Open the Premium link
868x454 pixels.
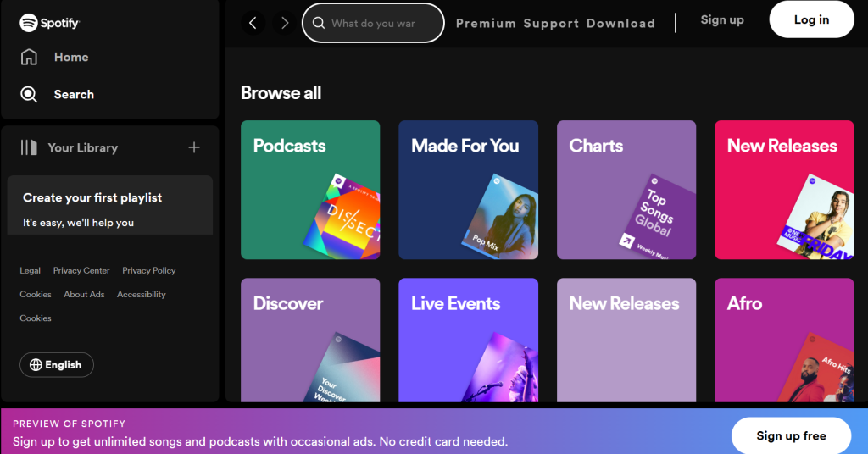pyautogui.click(x=486, y=23)
